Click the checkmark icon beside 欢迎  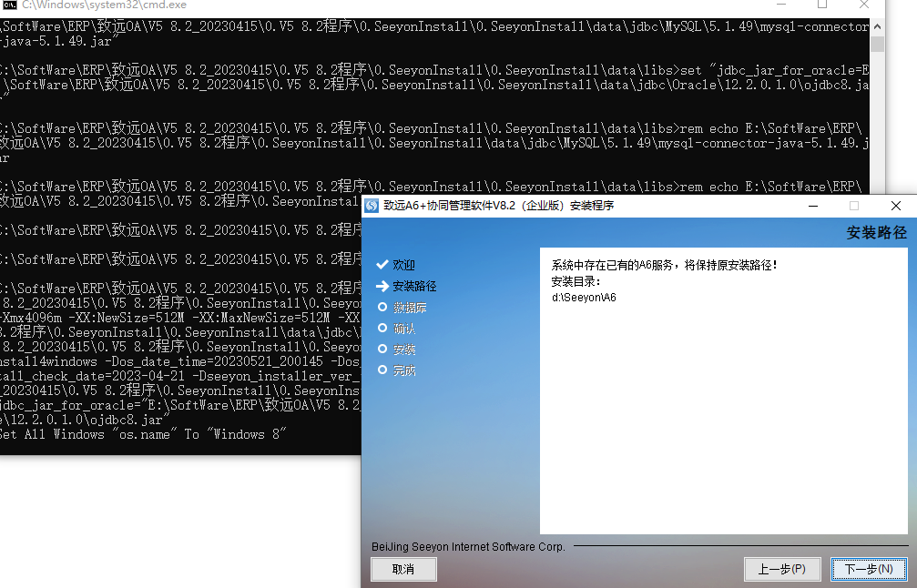click(x=382, y=265)
